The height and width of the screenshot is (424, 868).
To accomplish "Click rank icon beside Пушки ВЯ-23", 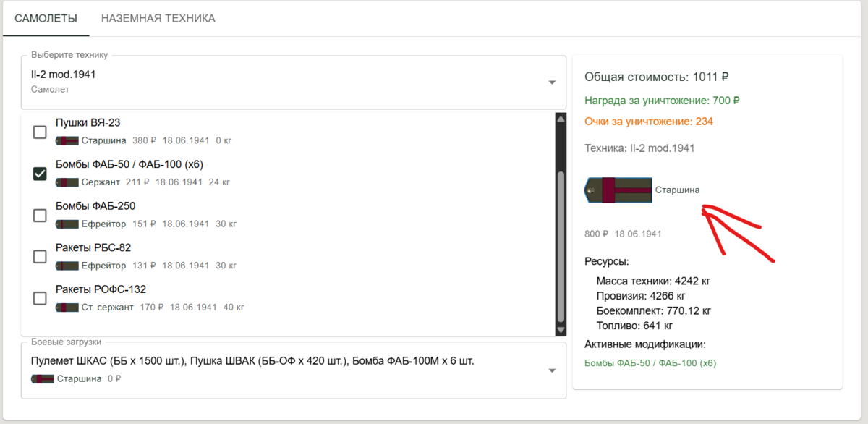I will coord(67,140).
